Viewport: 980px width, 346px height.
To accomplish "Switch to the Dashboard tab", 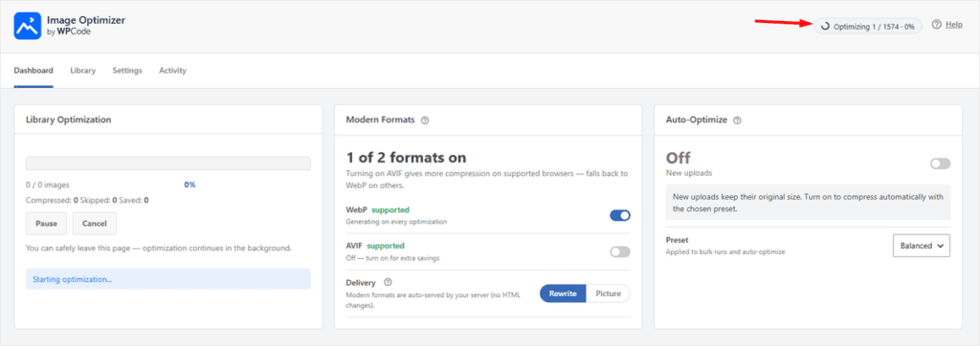I will [x=33, y=71].
